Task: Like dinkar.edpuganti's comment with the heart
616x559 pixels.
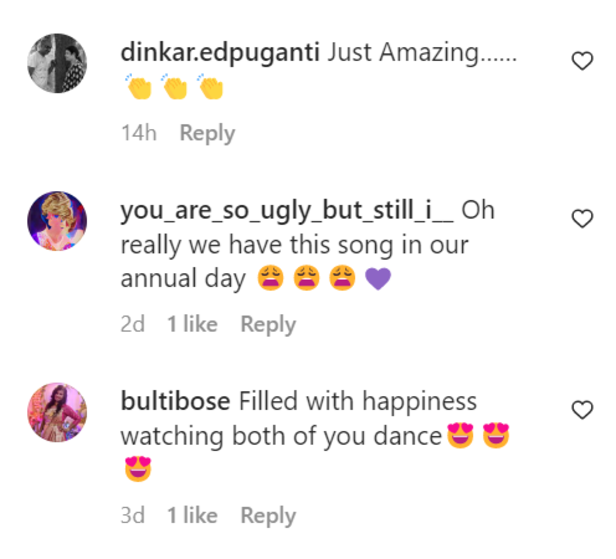Action: tap(581, 62)
